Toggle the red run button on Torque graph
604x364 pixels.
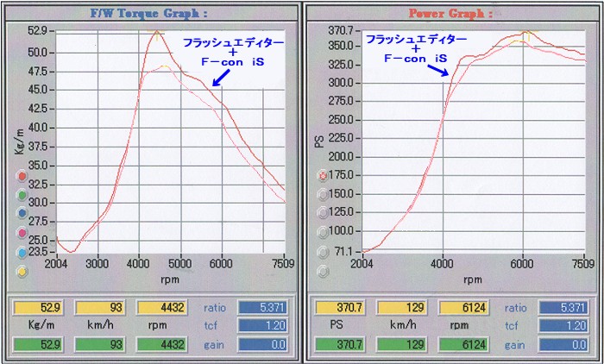(22, 176)
